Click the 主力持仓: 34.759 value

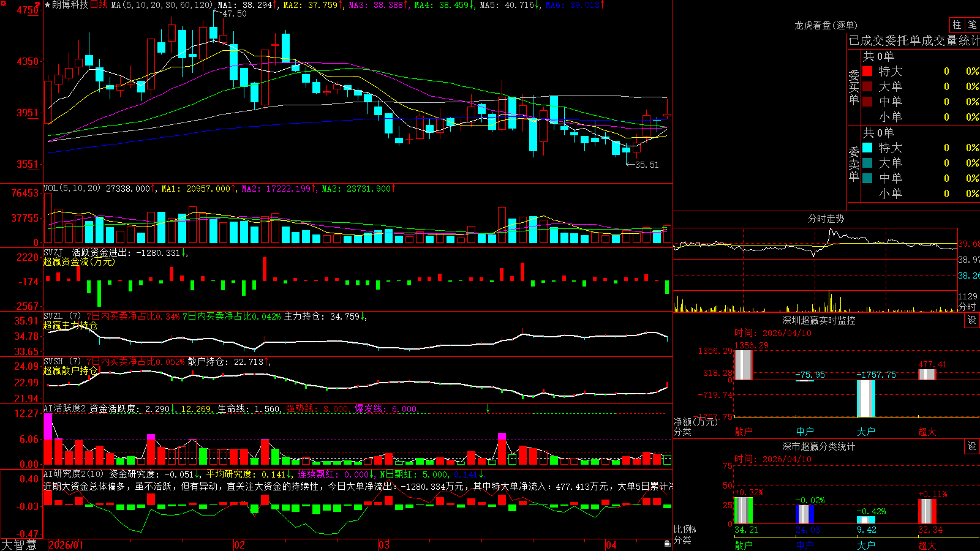[x=322, y=317]
